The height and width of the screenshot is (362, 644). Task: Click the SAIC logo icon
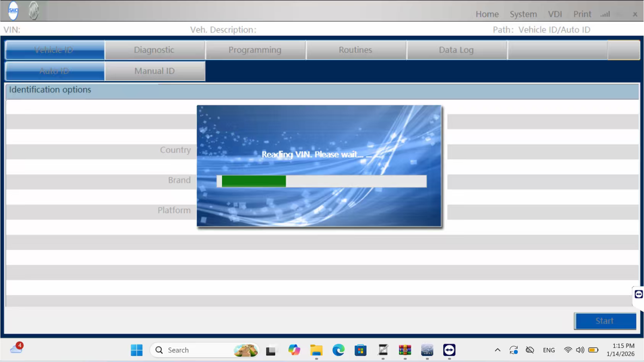pyautogui.click(x=13, y=10)
